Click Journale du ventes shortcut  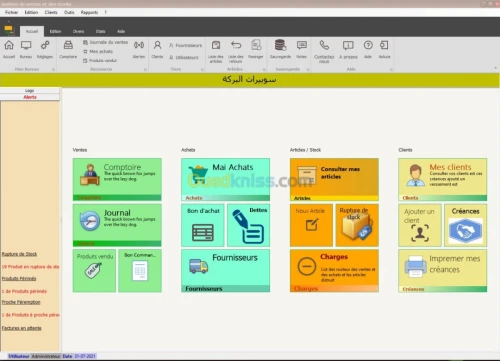pos(105,42)
